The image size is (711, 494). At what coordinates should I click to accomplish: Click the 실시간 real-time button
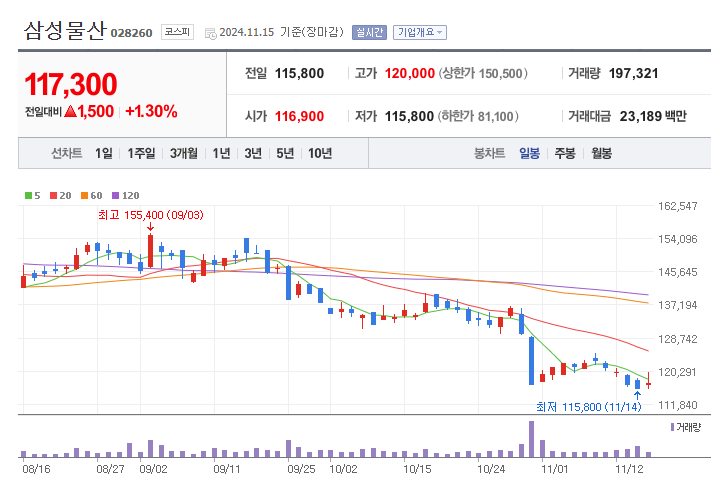pyautogui.click(x=369, y=32)
